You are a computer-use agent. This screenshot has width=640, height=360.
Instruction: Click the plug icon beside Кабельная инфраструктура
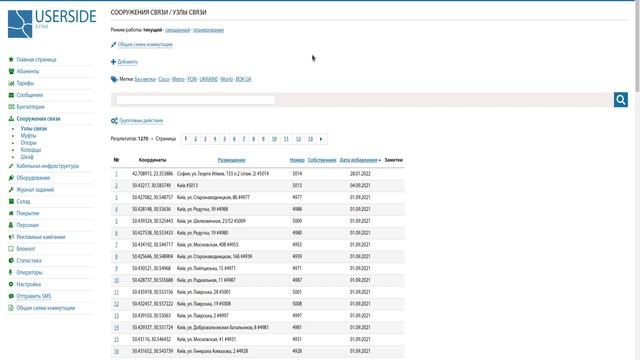coord(11,166)
